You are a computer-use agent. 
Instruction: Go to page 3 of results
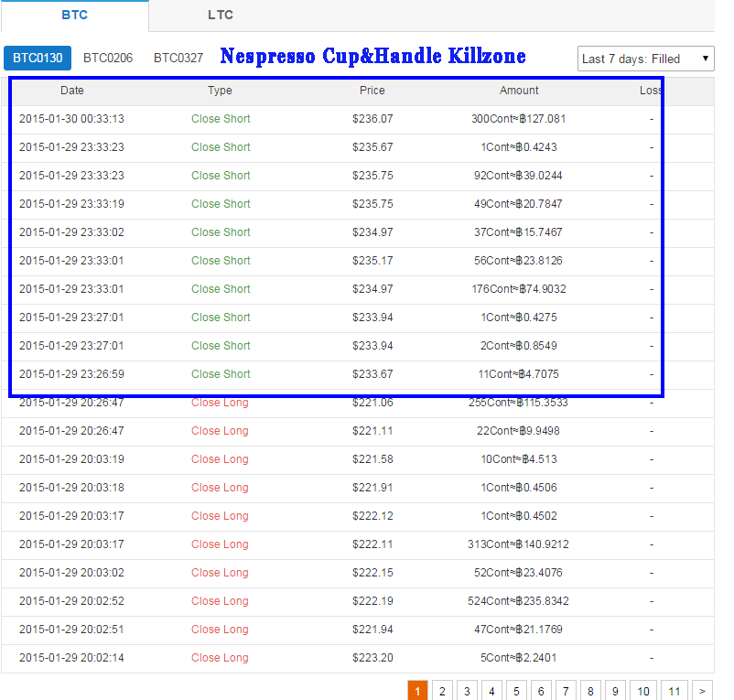point(467,691)
